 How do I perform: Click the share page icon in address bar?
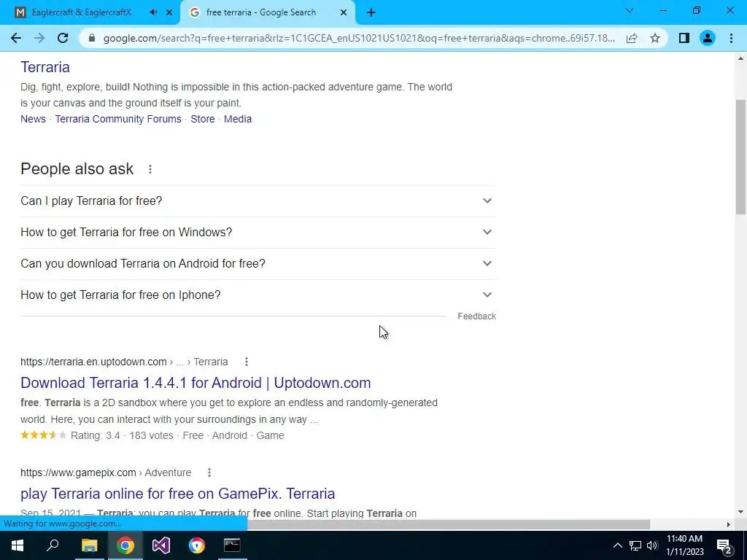pyautogui.click(x=632, y=38)
